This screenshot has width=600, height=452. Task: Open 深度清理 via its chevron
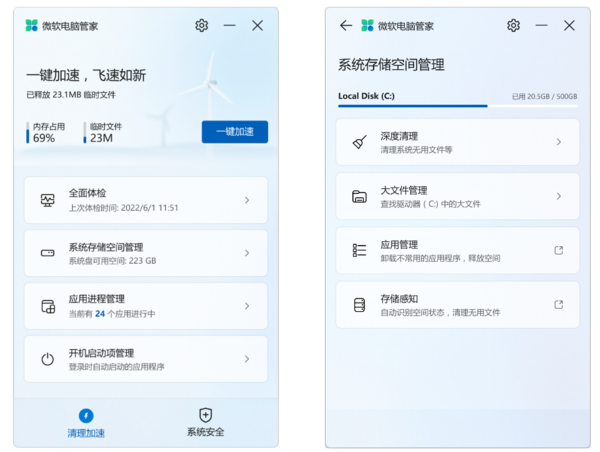click(559, 142)
